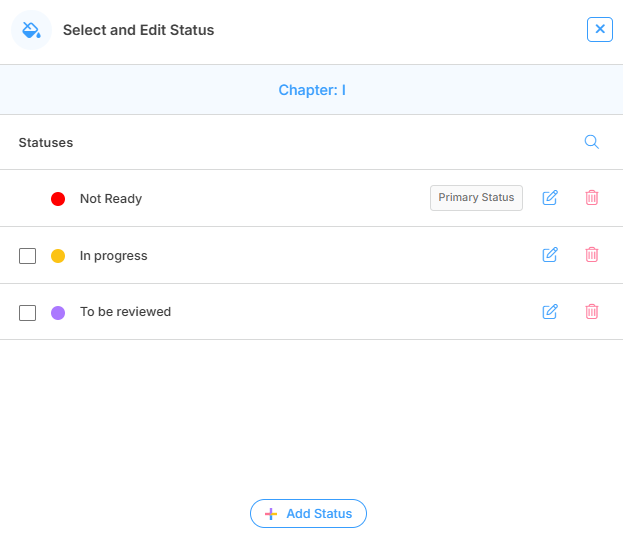Viewport: 623px width, 546px height.
Task: Click the paint bucket status icon
Action: [31, 30]
